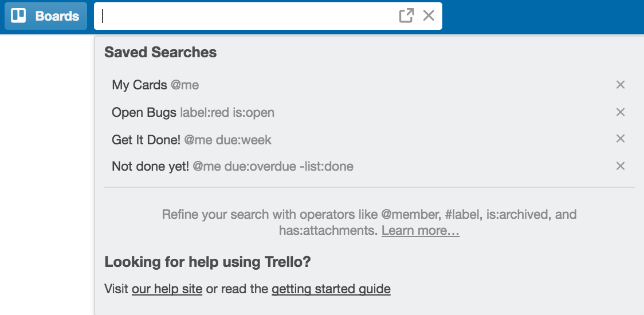Visit the our help site link
The height and width of the screenshot is (315, 644).
pyautogui.click(x=167, y=289)
